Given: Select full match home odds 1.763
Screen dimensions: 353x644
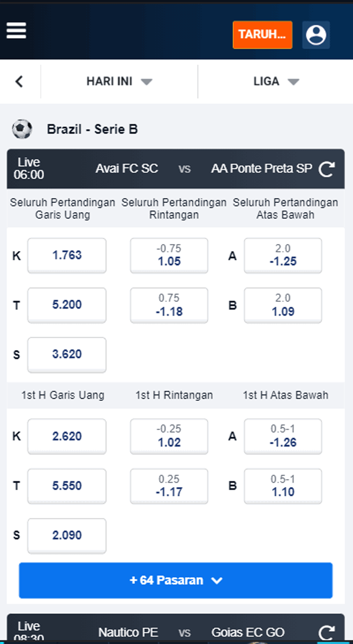Looking at the screenshot, I should pos(67,255).
